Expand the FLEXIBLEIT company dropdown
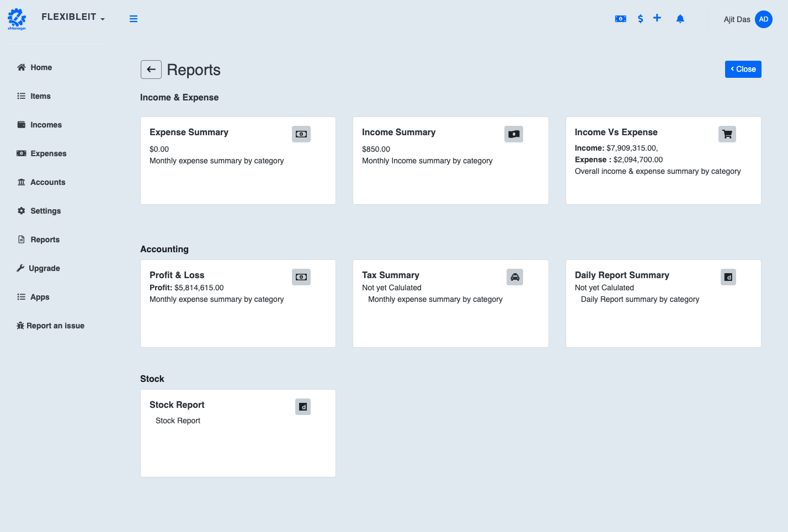This screenshot has height=532, width=788. coord(73,17)
